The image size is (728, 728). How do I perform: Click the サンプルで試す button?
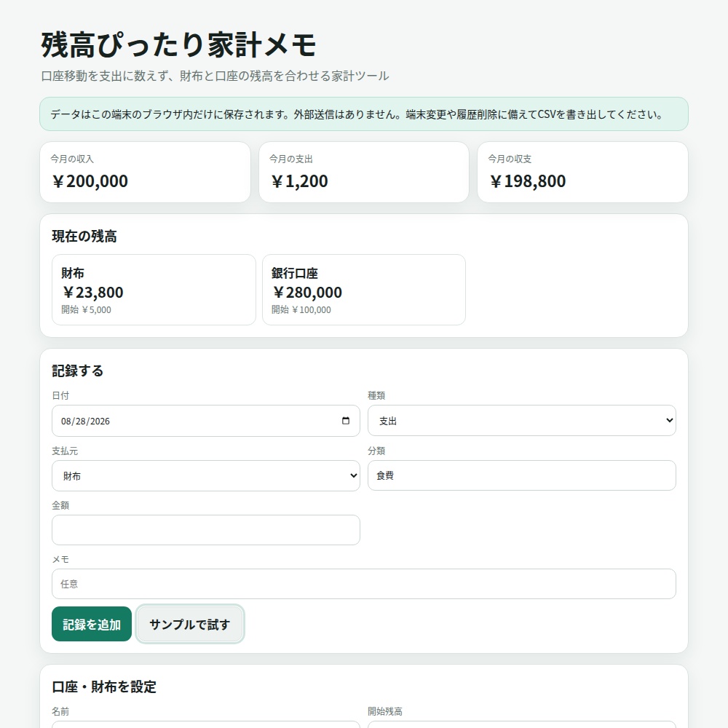pyautogui.click(x=190, y=624)
